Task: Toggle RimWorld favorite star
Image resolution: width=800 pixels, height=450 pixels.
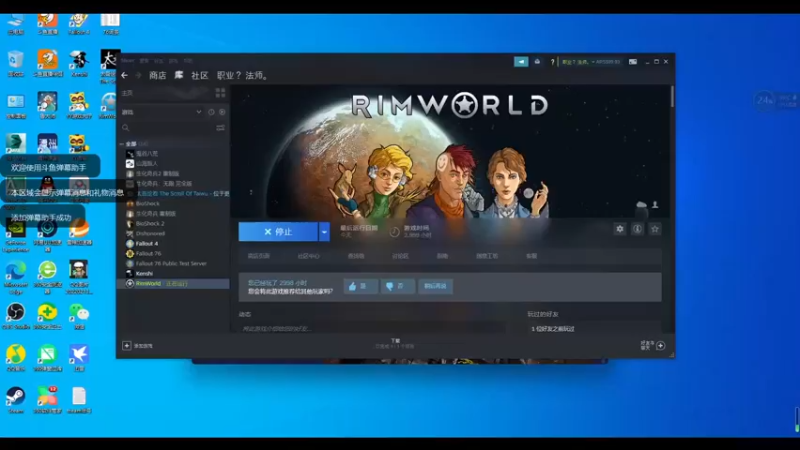Action: pos(655,229)
